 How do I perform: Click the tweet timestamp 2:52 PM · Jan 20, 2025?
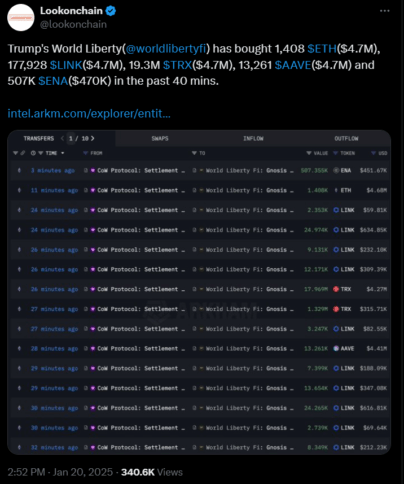click(60, 472)
